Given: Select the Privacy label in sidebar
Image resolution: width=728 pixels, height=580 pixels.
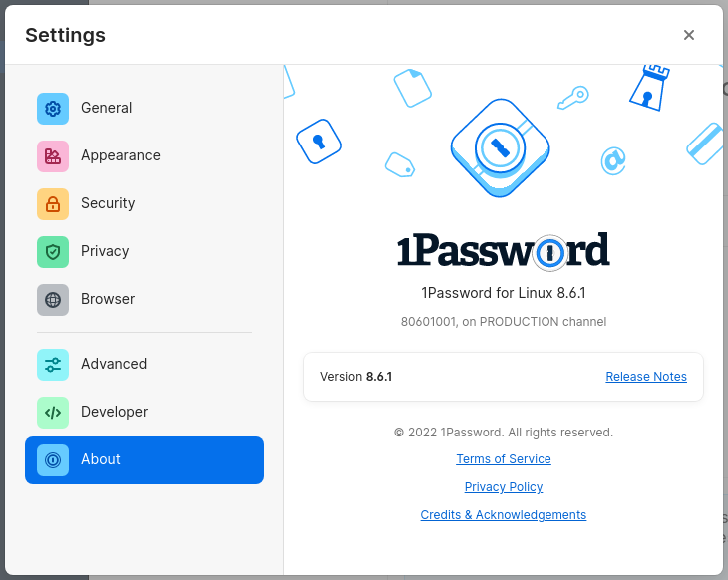Looking at the screenshot, I should click(105, 251).
